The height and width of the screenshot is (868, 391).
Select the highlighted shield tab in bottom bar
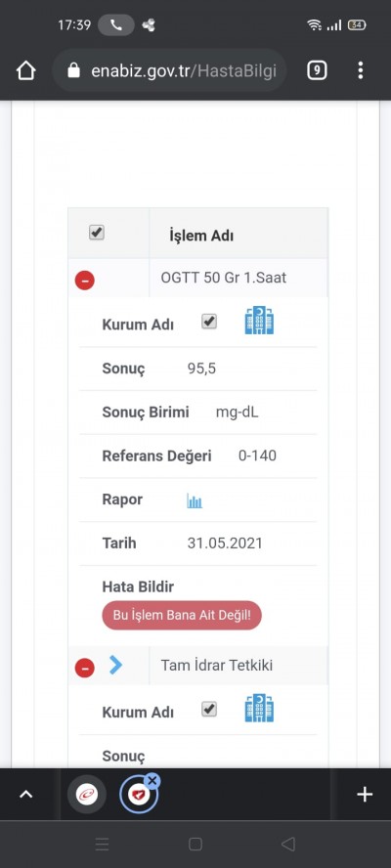[x=138, y=796]
